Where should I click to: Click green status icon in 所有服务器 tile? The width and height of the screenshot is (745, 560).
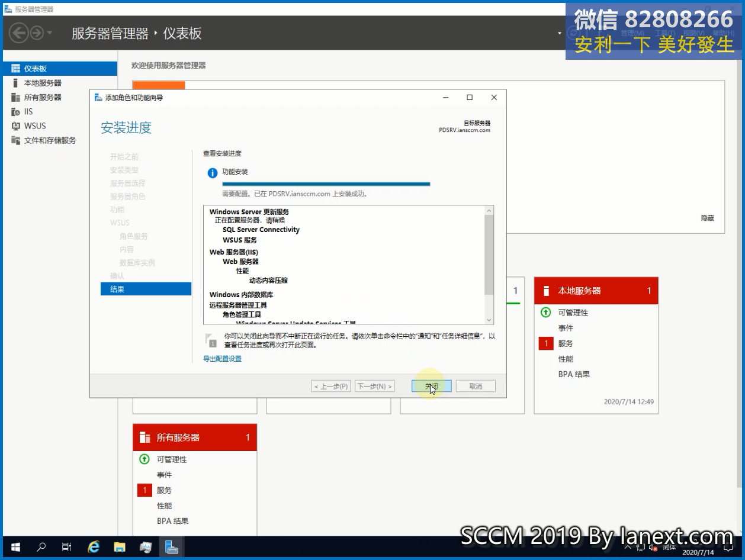[x=144, y=459]
